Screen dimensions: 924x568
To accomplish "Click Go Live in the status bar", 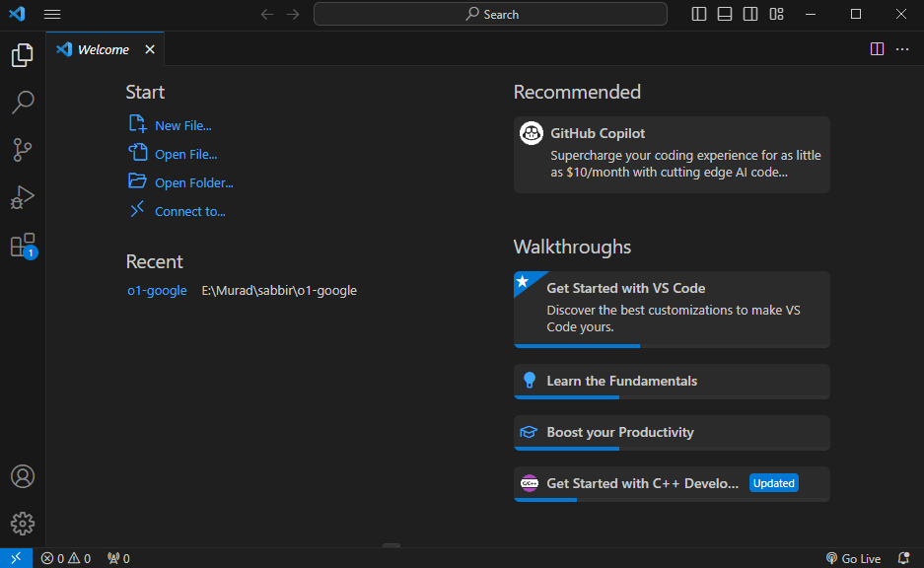I will pos(853,558).
